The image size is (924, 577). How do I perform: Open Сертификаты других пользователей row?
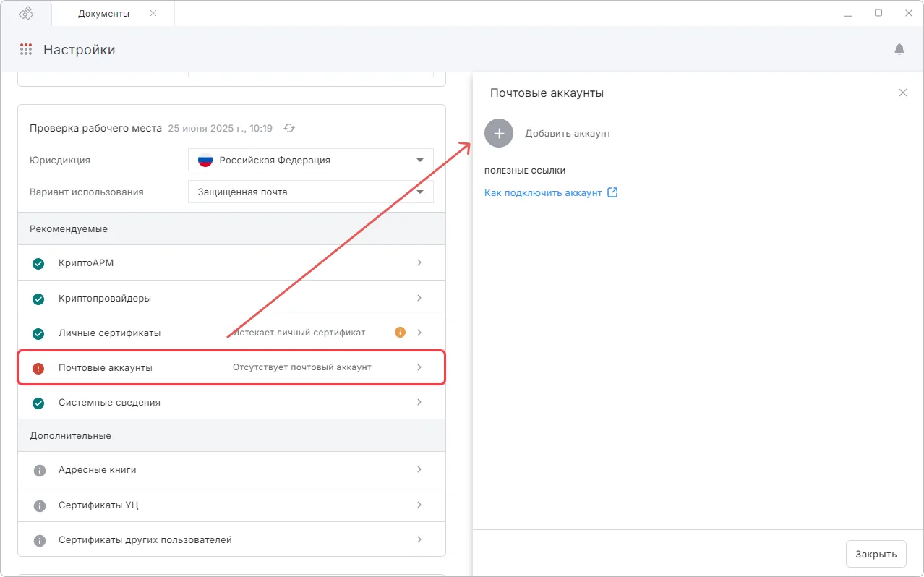click(231, 539)
